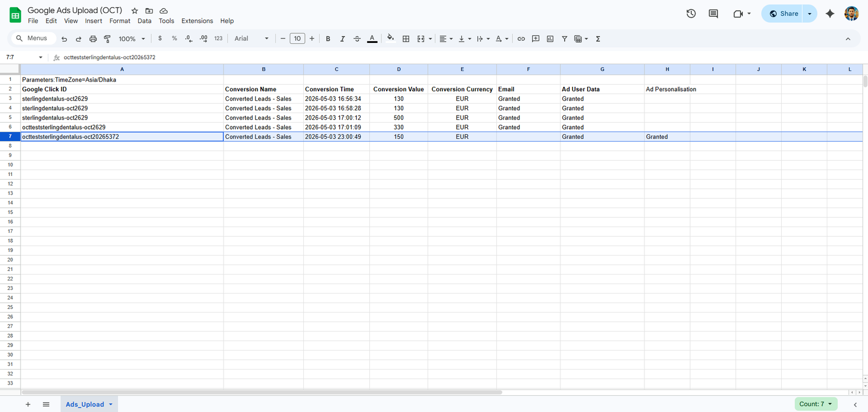The width and height of the screenshot is (868, 412).
Task: Check the cloud document status icon
Action: 163,11
